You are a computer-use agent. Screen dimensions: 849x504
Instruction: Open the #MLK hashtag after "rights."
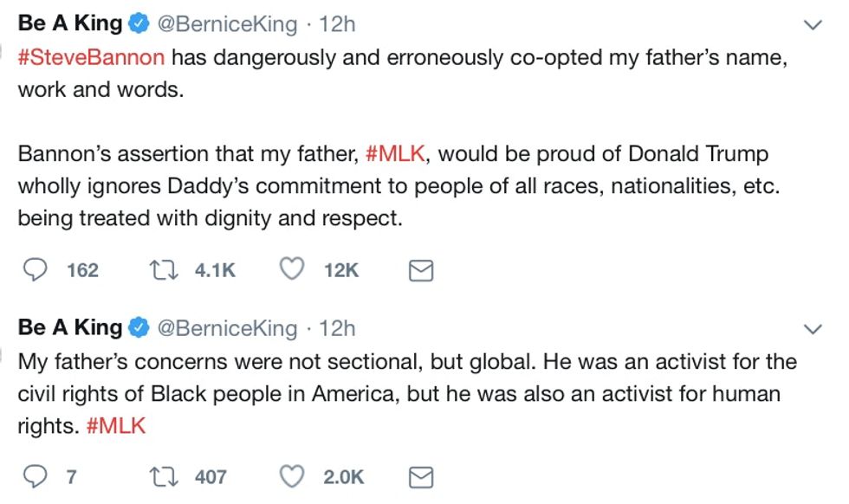[x=116, y=427]
